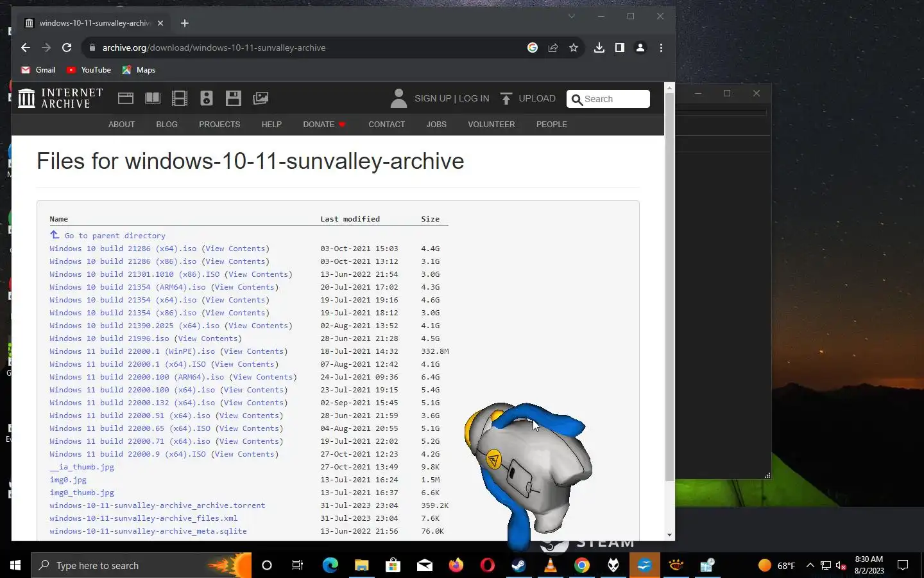Launch Steam from taskbar

click(x=518, y=565)
